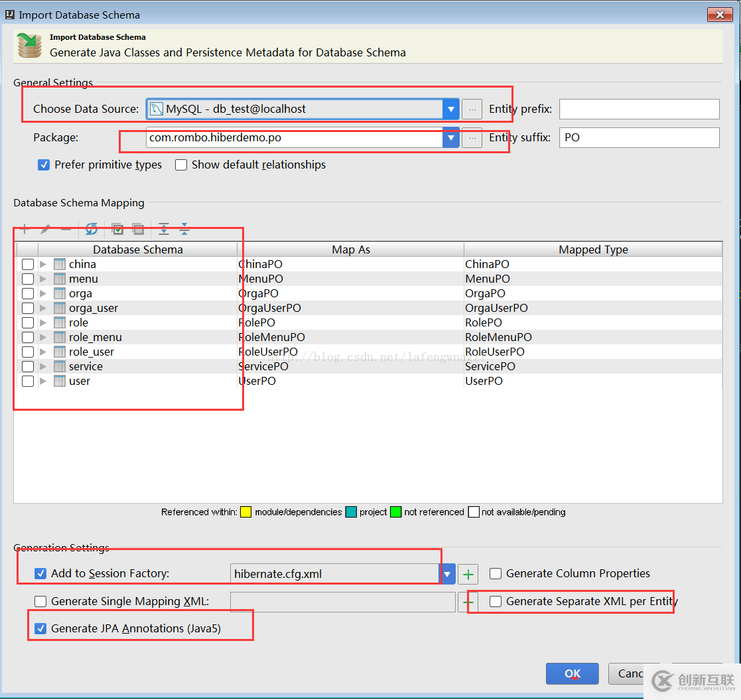
Task: Click the yellow module/dependencies legend swatch
Action: (x=245, y=512)
